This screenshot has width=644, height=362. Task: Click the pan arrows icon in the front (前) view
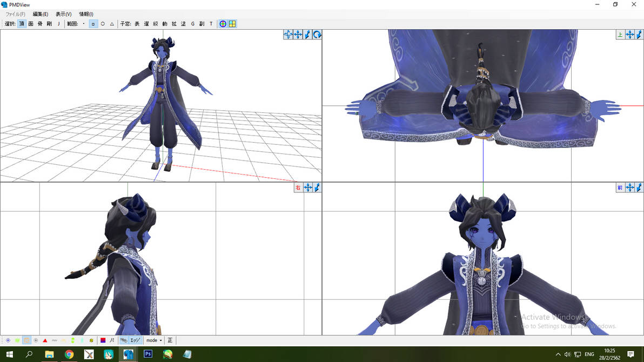click(629, 188)
